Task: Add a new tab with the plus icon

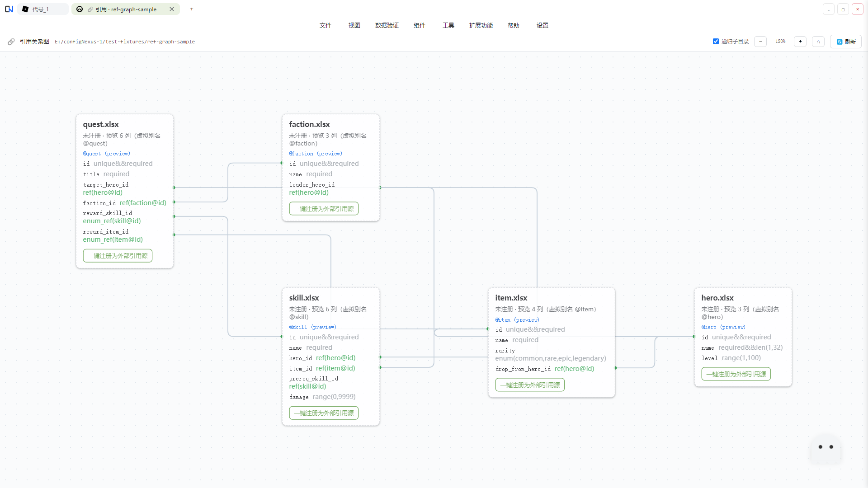Action: click(192, 9)
